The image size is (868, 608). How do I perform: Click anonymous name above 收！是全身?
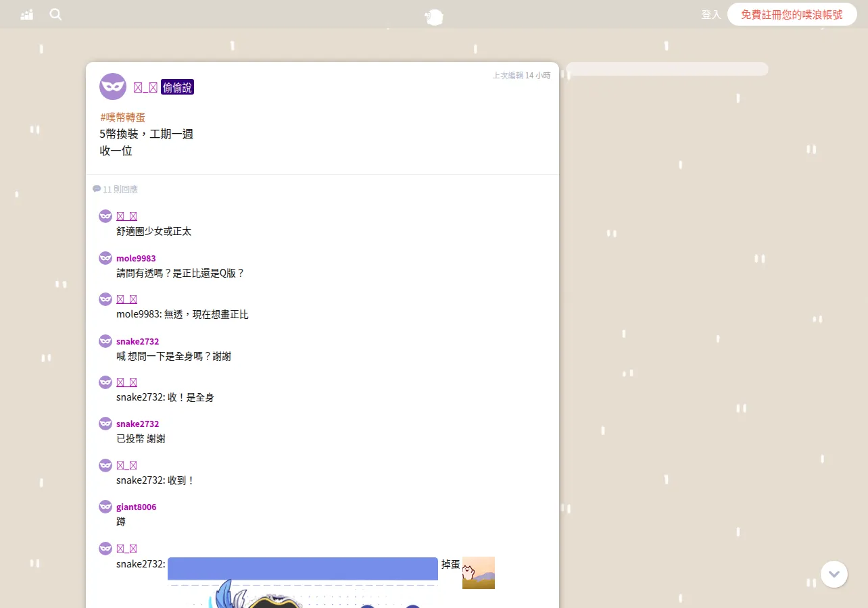(x=126, y=382)
